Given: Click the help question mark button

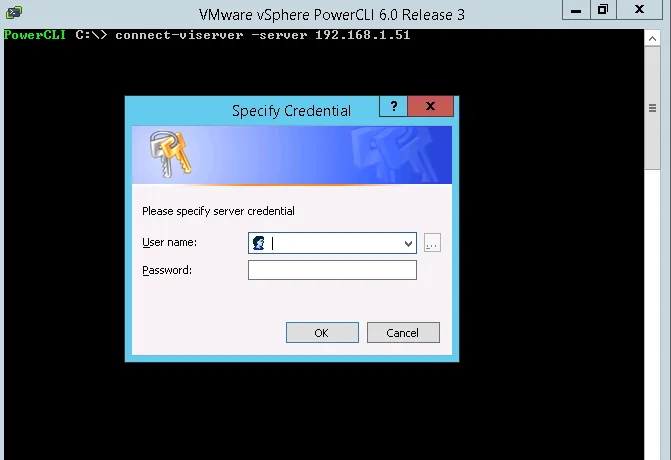Looking at the screenshot, I should (394, 106).
